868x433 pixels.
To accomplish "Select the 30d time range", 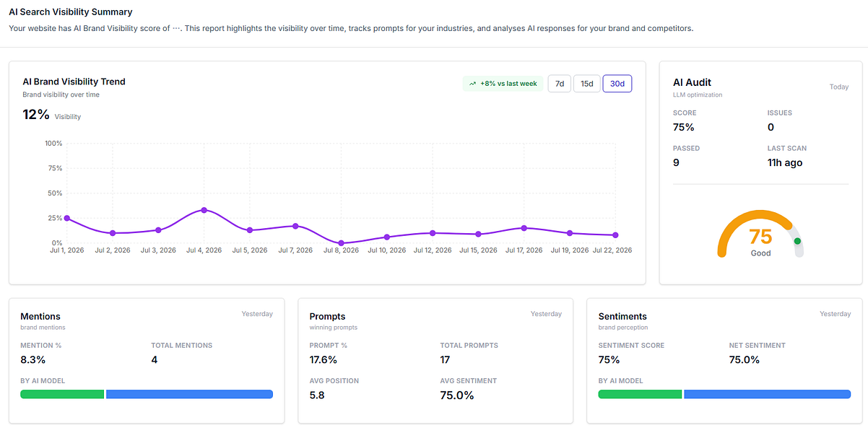I will point(617,84).
